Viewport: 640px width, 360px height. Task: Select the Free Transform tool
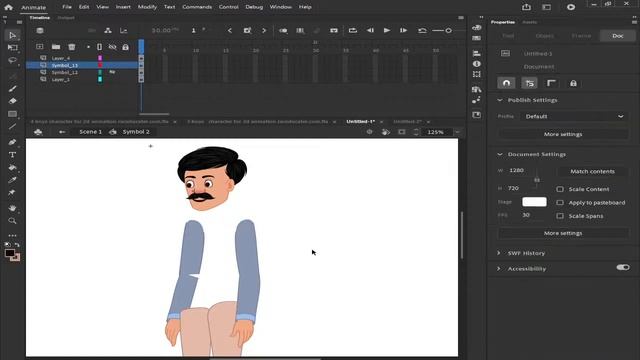pyautogui.click(x=12, y=48)
